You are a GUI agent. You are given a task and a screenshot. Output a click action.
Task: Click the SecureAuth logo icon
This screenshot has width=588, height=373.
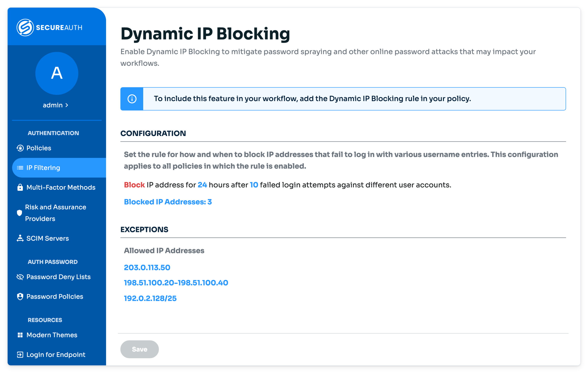pyautogui.click(x=25, y=27)
